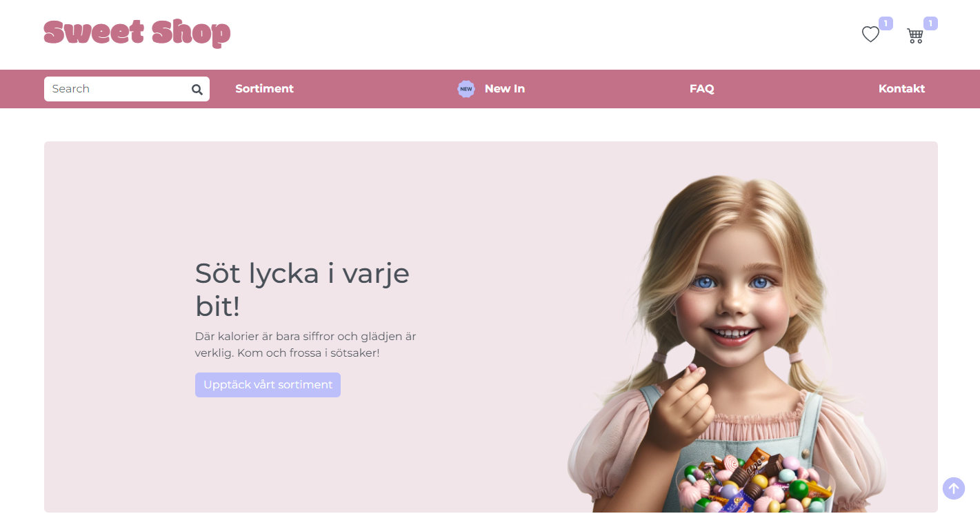Click the round NEW badge icon

(x=466, y=89)
